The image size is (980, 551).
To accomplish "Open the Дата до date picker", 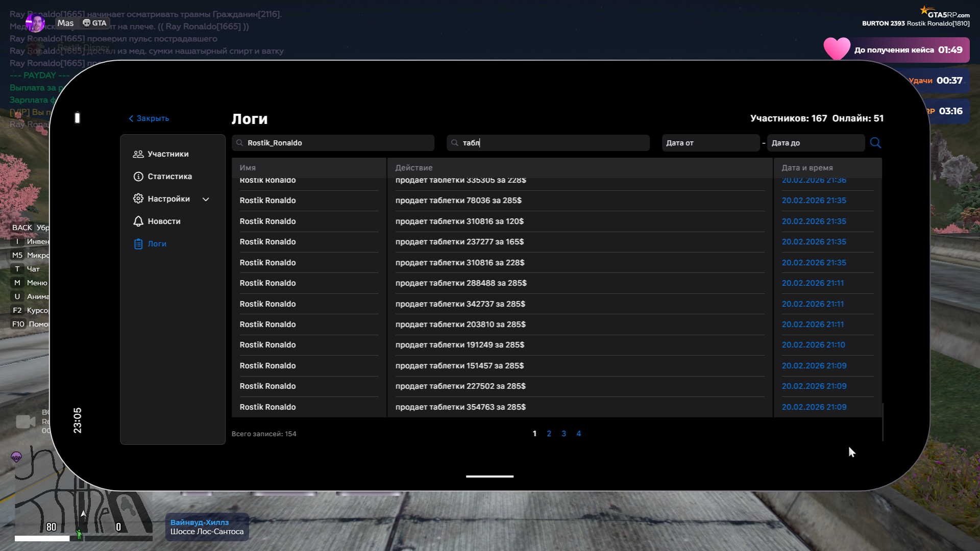I will 815,143.
